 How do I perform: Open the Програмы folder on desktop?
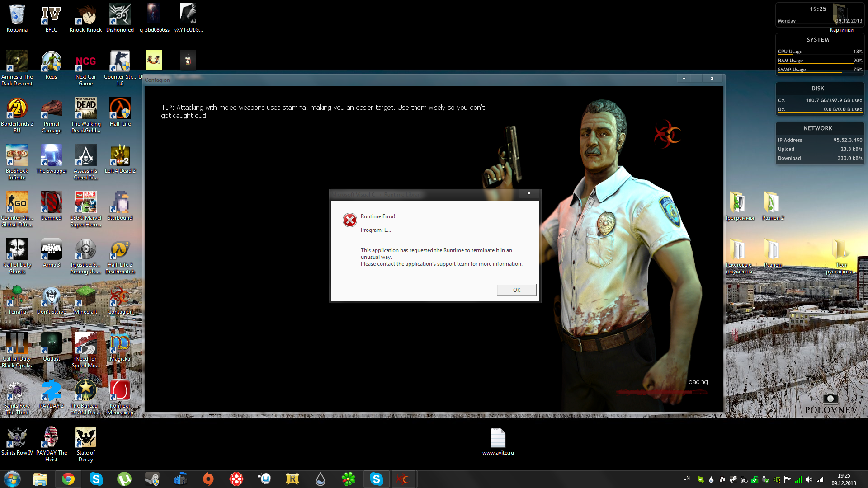[739, 206]
